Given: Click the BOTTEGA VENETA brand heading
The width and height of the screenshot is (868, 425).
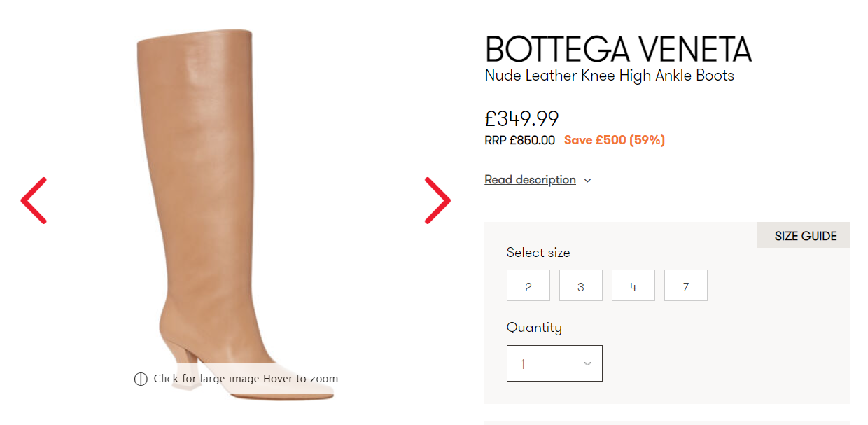Looking at the screenshot, I should point(618,49).
